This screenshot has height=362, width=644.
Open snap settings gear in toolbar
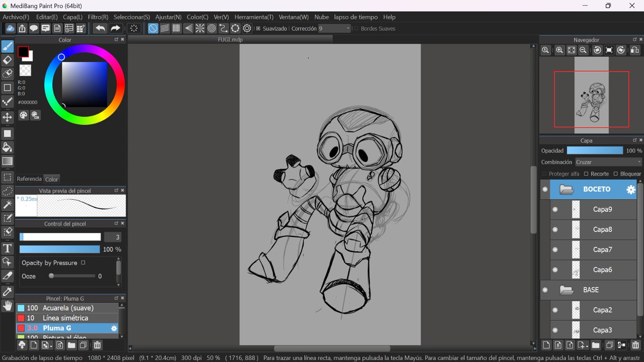[247, 28]
